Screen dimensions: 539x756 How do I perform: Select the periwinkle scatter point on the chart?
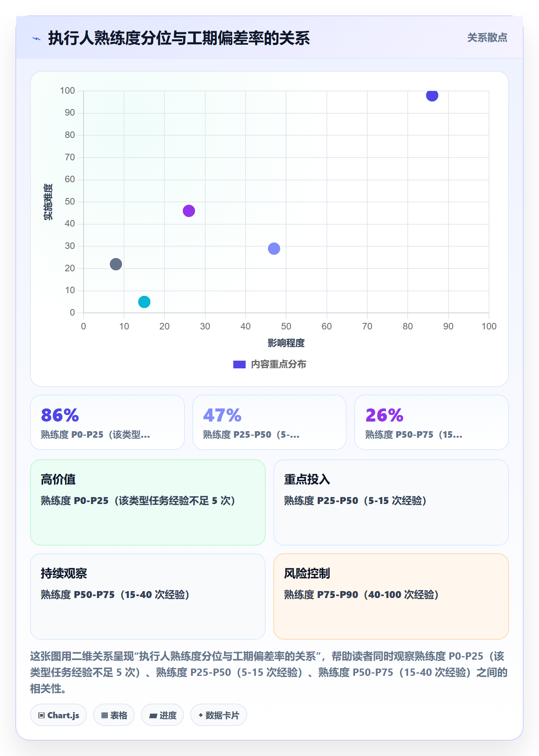(x=274, y=249)
